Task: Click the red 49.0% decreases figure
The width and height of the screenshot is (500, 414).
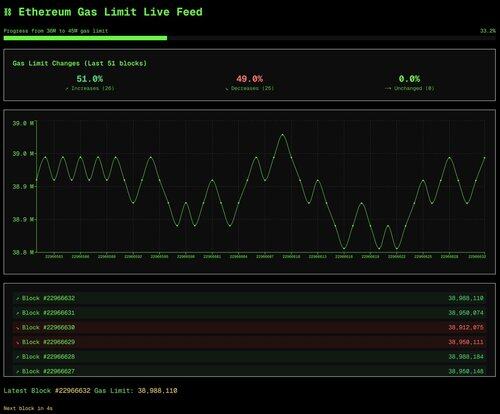Action: [250, 79]
